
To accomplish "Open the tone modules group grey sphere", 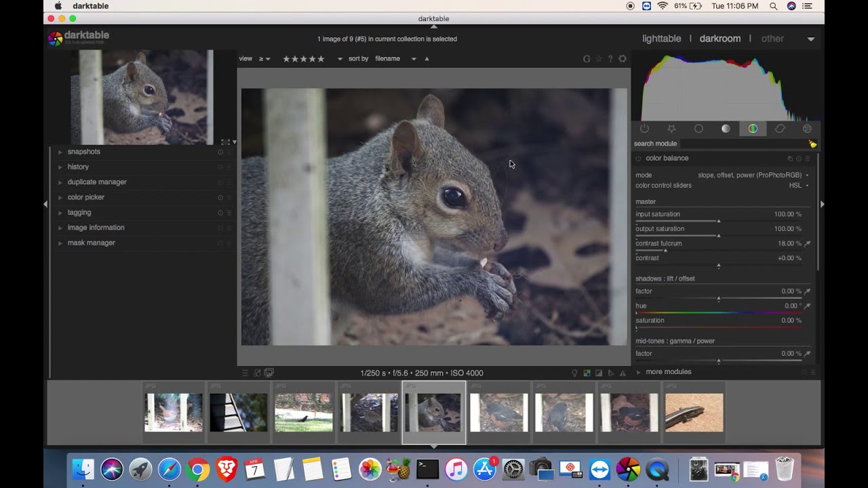I will (x=726, y=129).
